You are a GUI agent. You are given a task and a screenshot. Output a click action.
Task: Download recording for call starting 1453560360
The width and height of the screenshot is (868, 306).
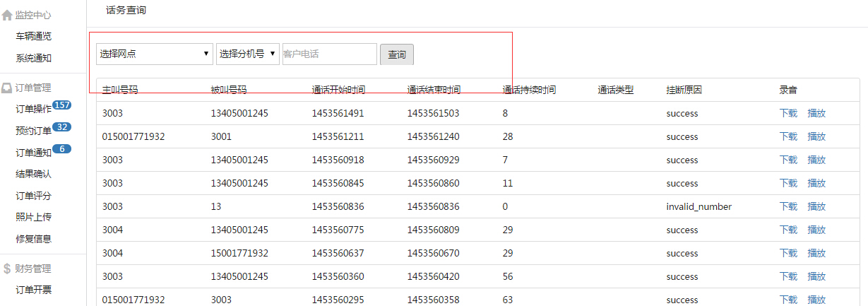(788, 276)
